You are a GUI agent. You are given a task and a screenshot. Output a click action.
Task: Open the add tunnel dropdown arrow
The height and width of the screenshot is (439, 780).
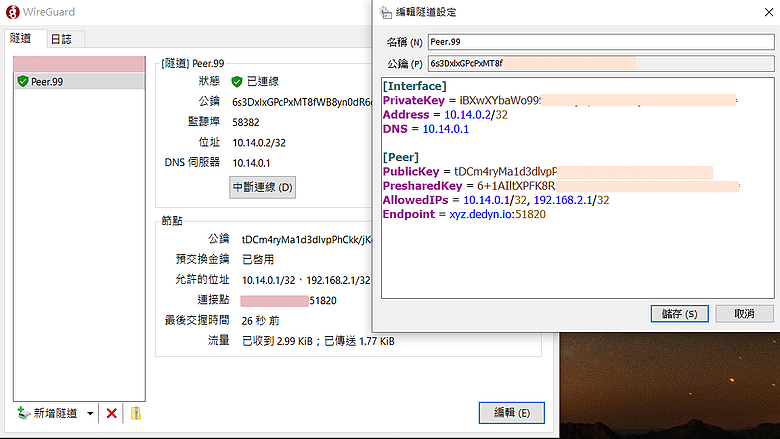(x=90, y=413)
